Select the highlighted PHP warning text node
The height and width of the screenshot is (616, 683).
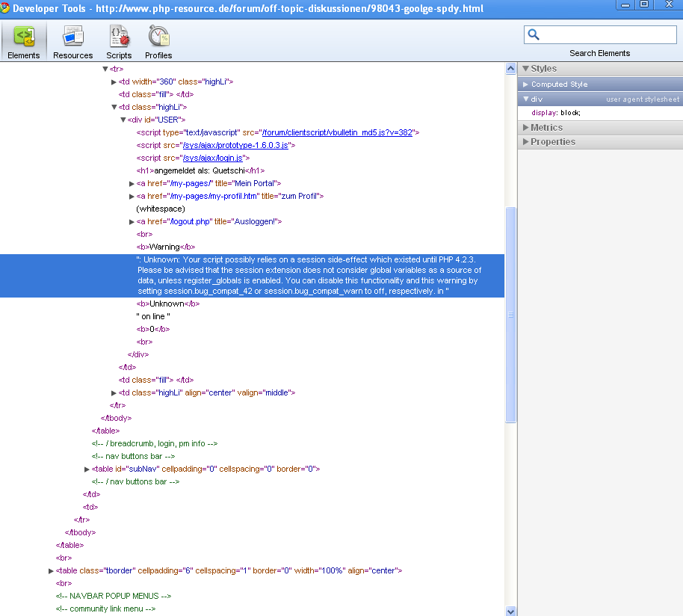[x=308, y=275]
